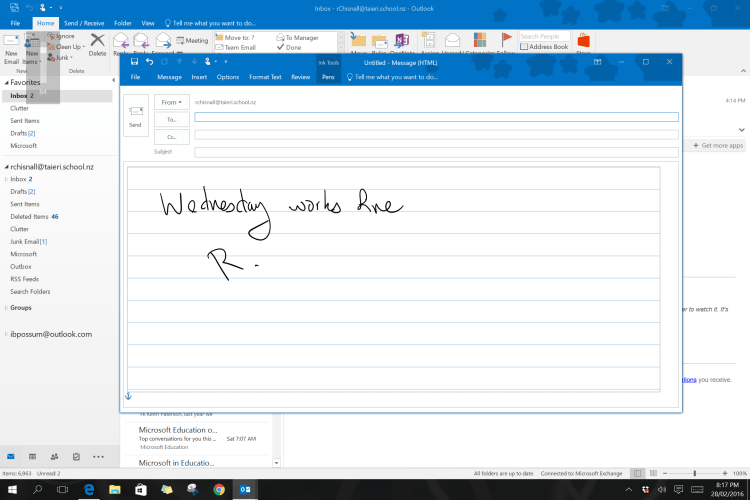Image resolution: width=750 pixels, height=500 pixels.
Task: Collapse the Favorites section
Action: [x=7, y=82]
